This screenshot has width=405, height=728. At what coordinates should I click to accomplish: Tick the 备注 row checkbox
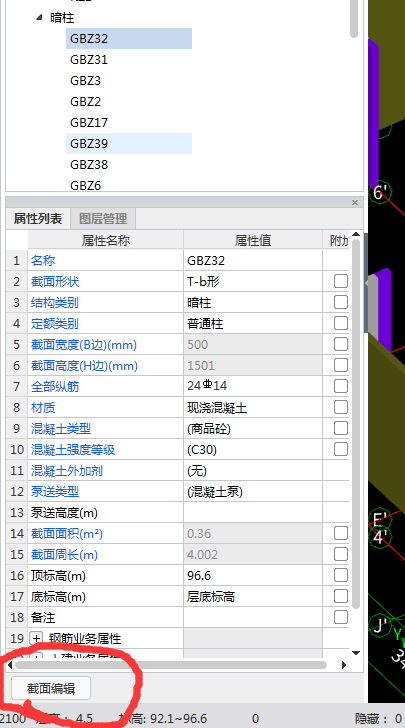341,617
